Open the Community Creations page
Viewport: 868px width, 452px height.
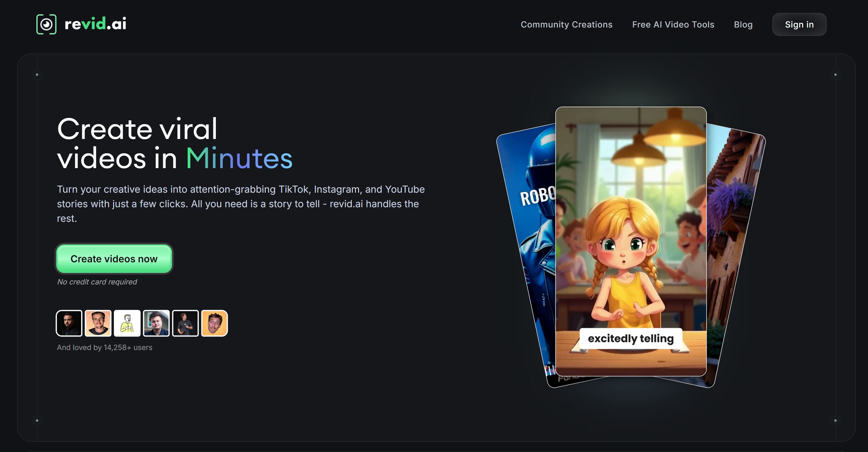[x=566, y=25]
